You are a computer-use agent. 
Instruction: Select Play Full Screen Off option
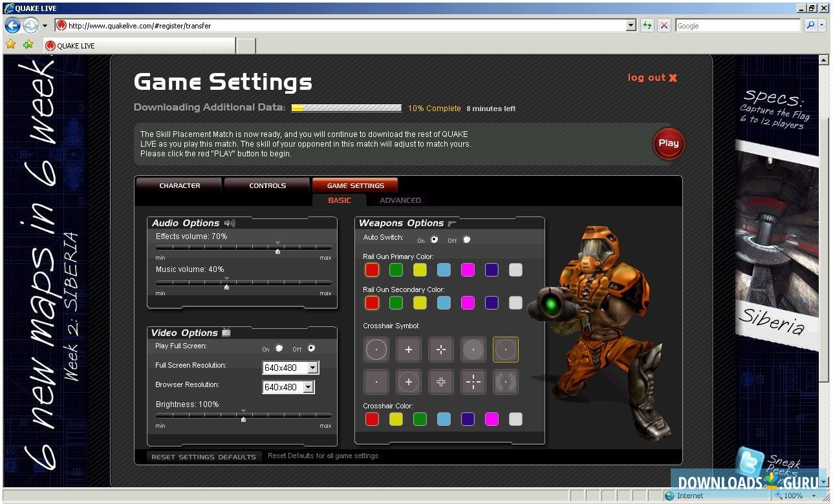click(311, 348)
